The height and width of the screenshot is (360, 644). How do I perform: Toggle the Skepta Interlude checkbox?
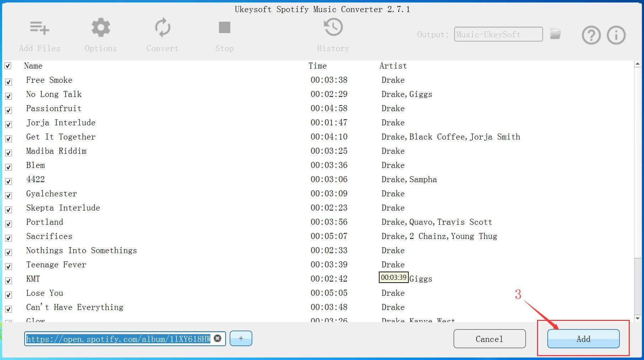point(9,209)
